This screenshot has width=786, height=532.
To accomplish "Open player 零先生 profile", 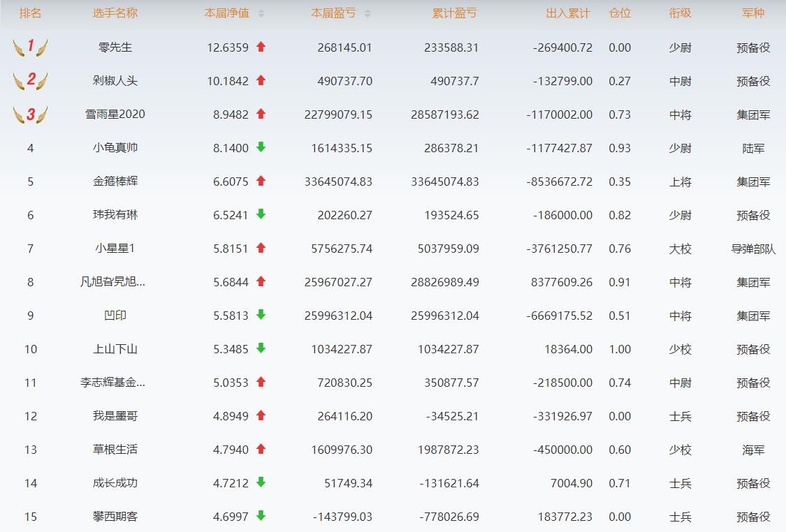I will [115, 47].
